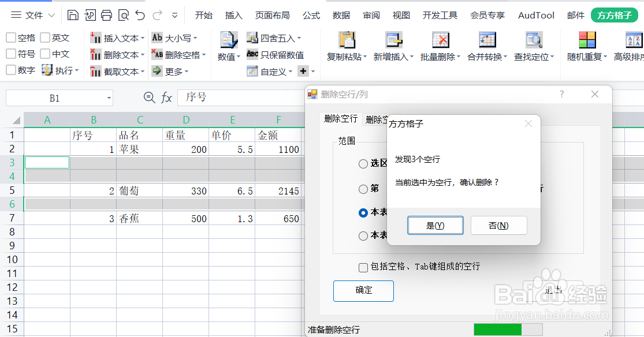The width and height of the screenshot is (644, 337).
Task: Click the Redo arrow icon
Action: click(157, 15)
